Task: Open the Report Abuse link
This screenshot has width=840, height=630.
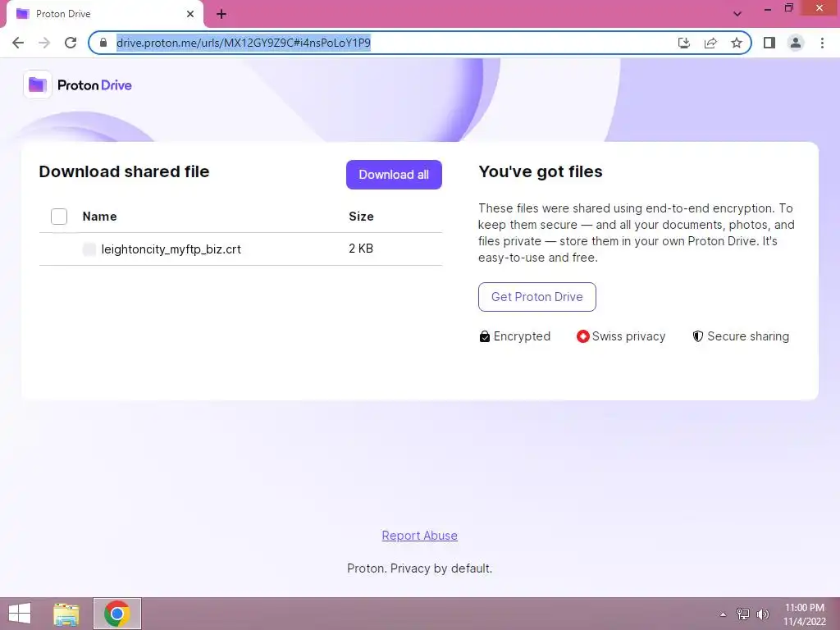Action: coord(419,536)
